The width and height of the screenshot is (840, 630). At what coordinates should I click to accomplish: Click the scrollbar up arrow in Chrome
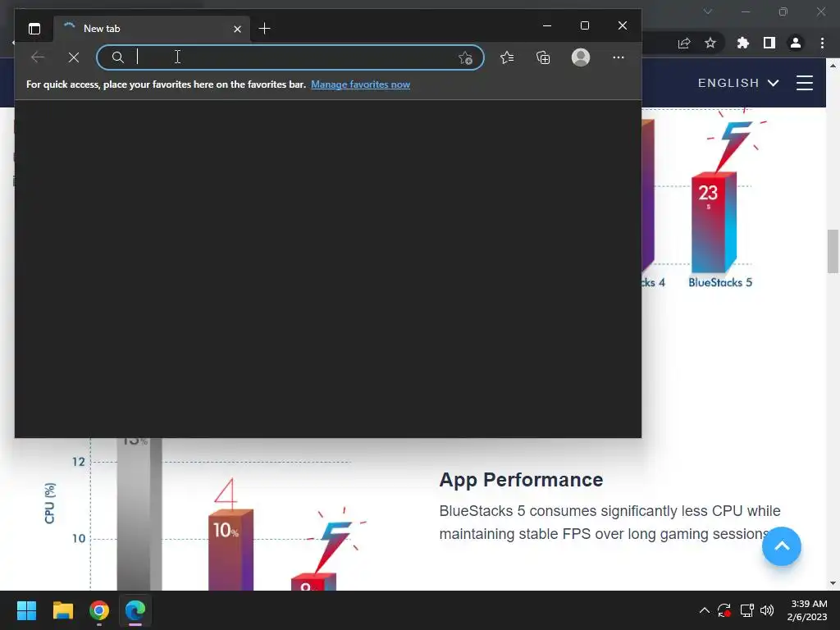coord(833,66)
